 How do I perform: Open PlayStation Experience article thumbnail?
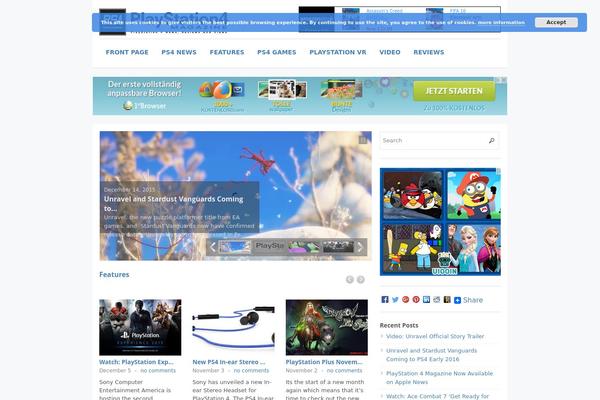(x=140, y=327)
